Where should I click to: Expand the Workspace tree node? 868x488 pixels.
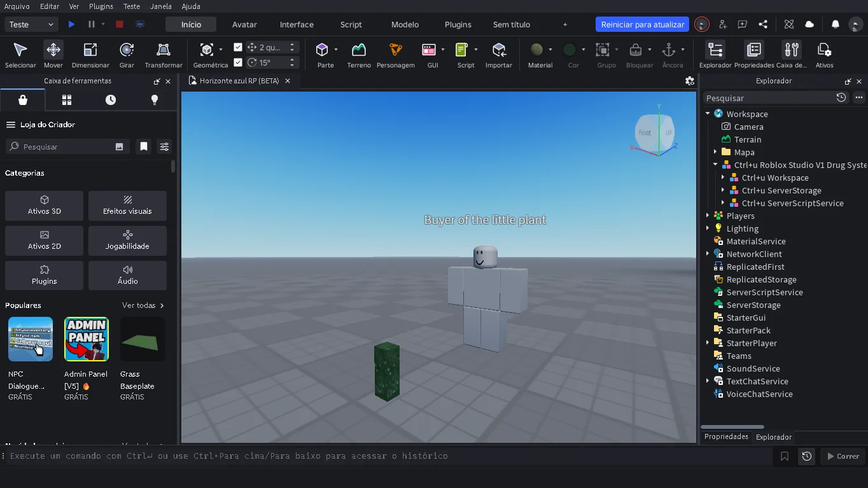coord(708,114)
